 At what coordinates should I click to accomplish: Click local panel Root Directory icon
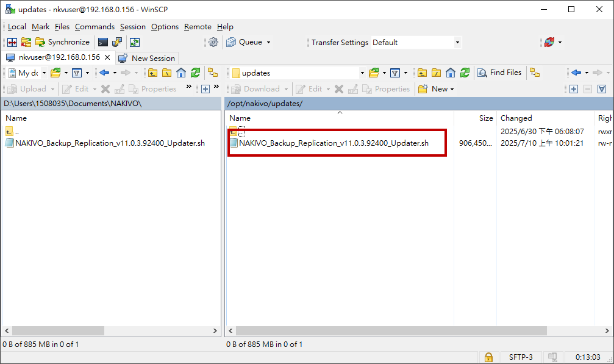(x=167, y=73)
